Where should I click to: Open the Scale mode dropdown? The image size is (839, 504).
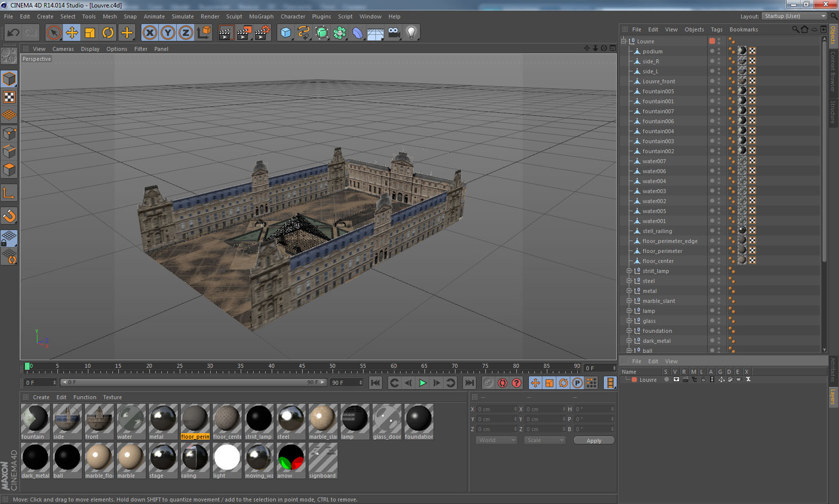(x=545, y=440)
